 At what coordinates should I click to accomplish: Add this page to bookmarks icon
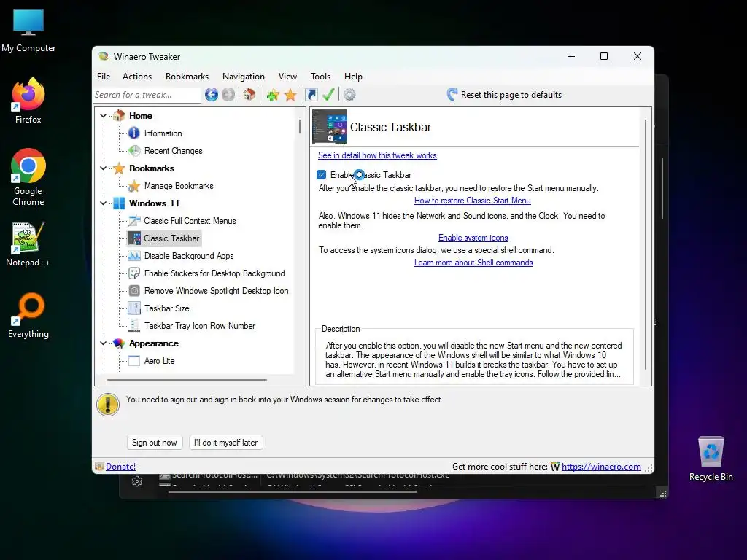[273, 95]
